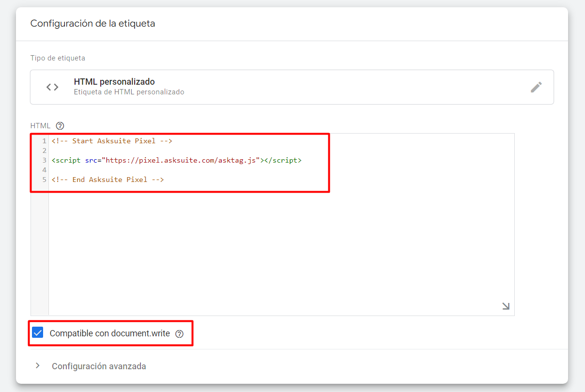Click the script src asktag.js code line
The height and width of the screenshot is (392, 585).
176,160
